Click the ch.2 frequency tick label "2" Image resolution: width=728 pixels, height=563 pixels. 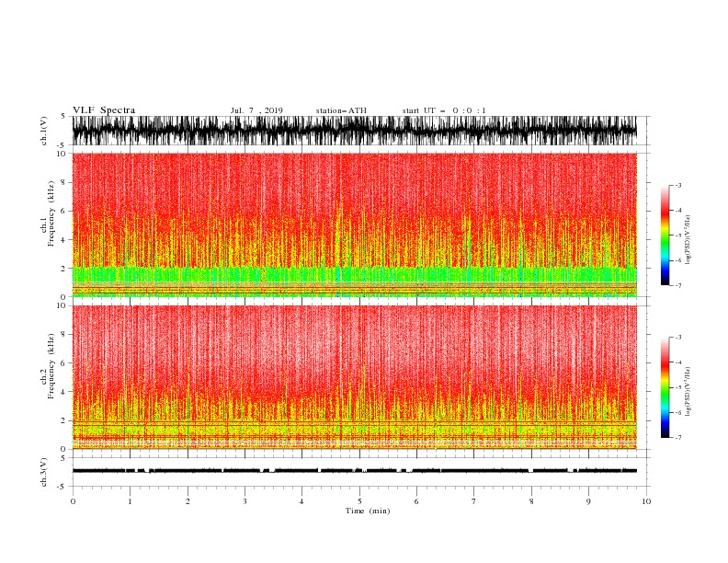(x=63, y=420)
